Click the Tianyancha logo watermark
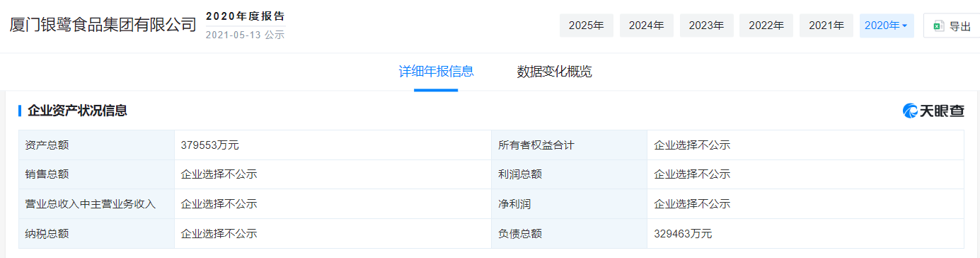Screen dimensions: 980x258 tap(933, 111)
